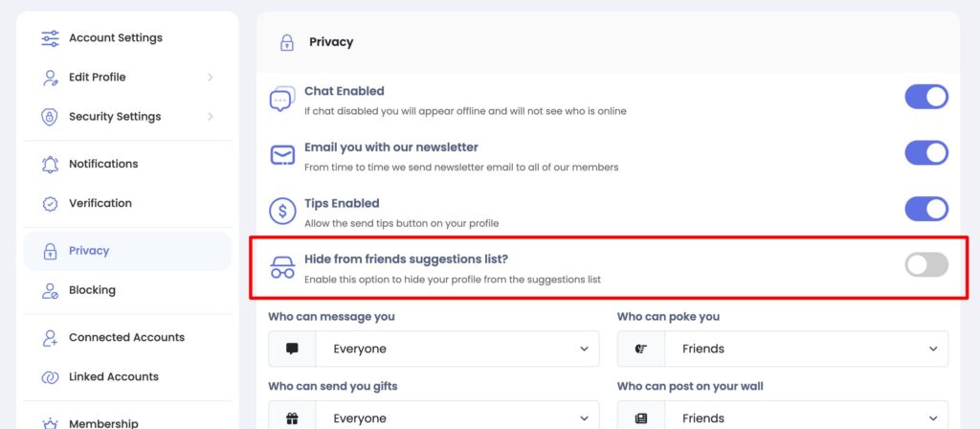Open the Who can poke you dropdown
The height and width of the screenshot is (429, 980).
coord(783,349)
